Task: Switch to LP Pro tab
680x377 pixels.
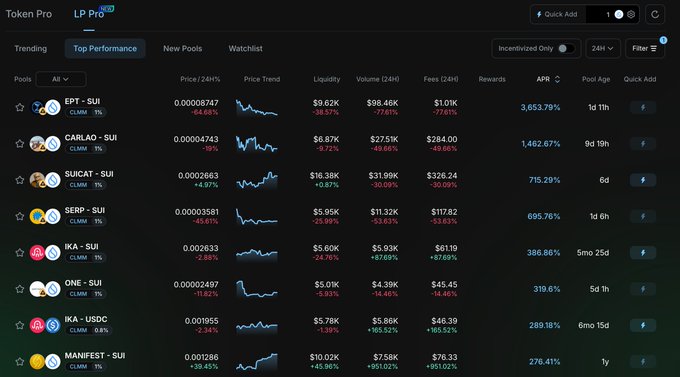Action: (x=89, y=14)
